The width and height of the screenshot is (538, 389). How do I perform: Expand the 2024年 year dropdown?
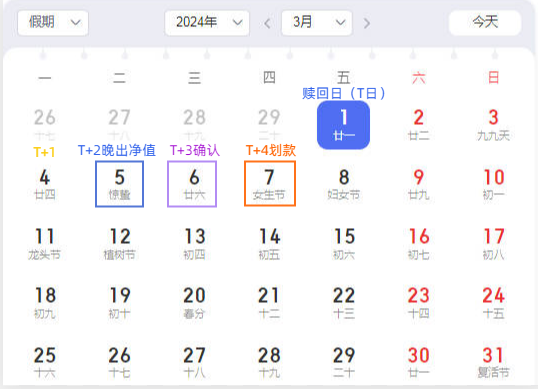pos(207,23)
